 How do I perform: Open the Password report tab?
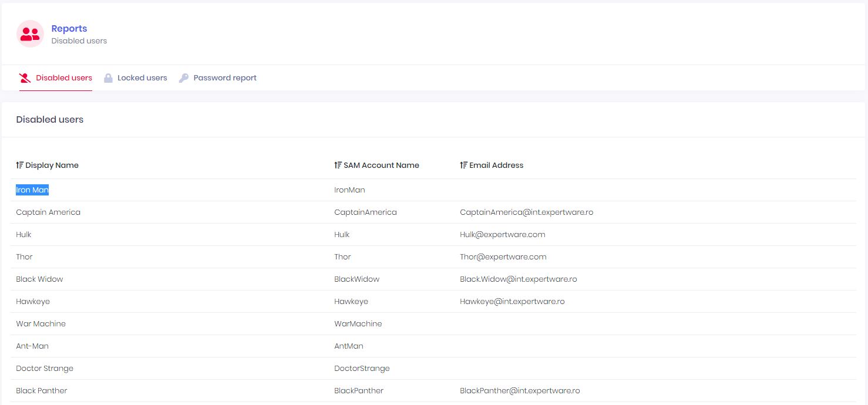click(x=218, y=78)
